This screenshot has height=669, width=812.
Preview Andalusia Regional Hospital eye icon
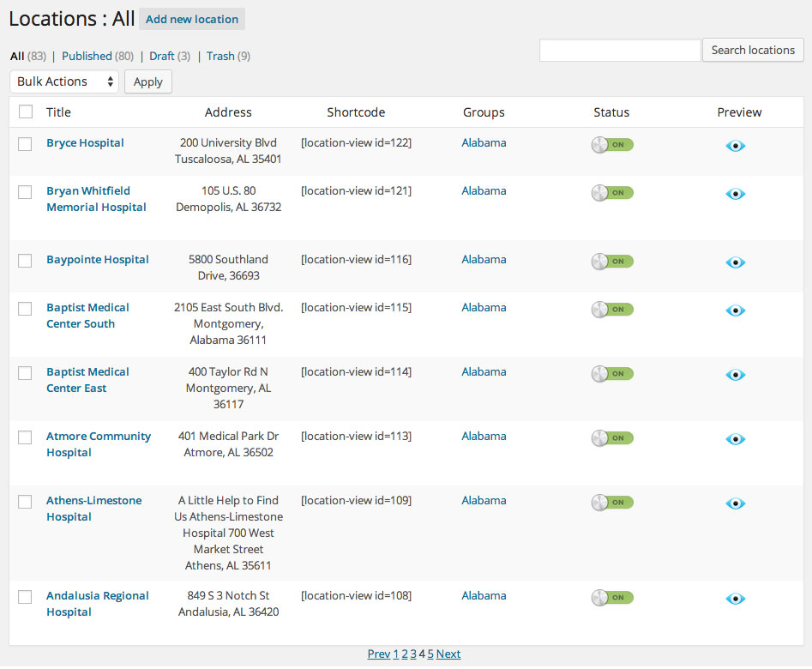736,599
